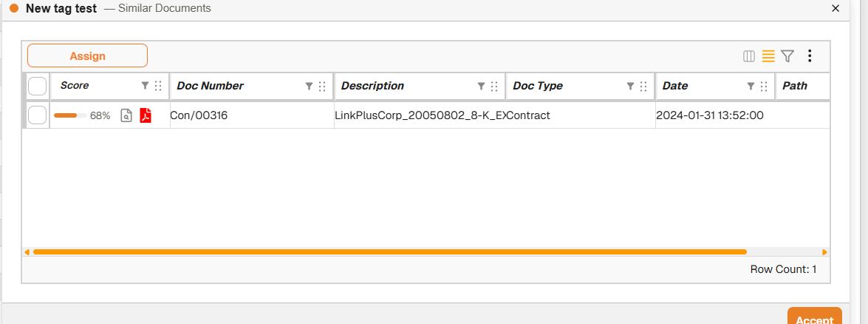The height and width of the screenshot is (324, 868).
Task: Open the three-dot more options menu
Action: (810, 56)
